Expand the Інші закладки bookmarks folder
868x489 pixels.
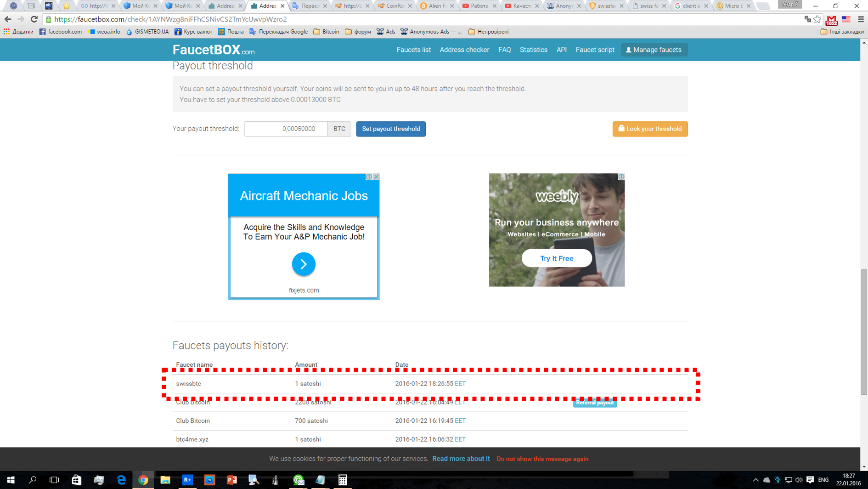(842, 32)
